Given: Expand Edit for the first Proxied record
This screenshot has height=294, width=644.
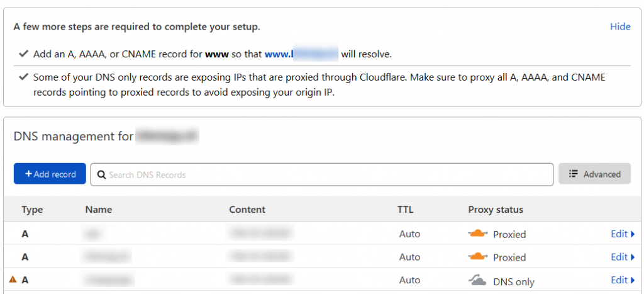Looking at the screenshot, I should [622, 234].
